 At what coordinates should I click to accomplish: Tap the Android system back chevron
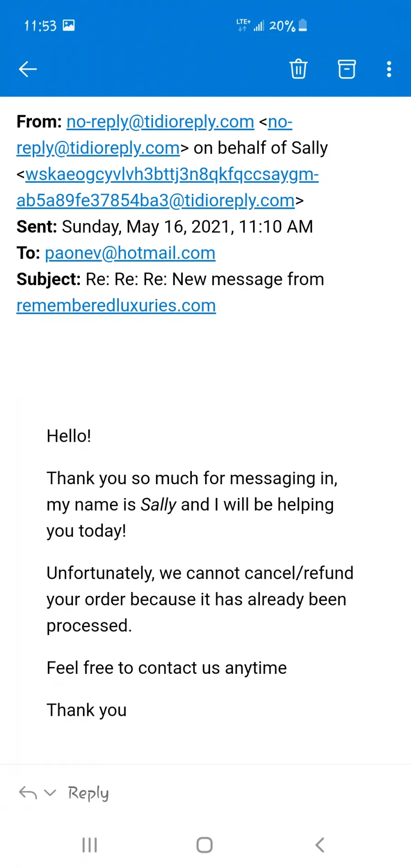tap(320, 845)
